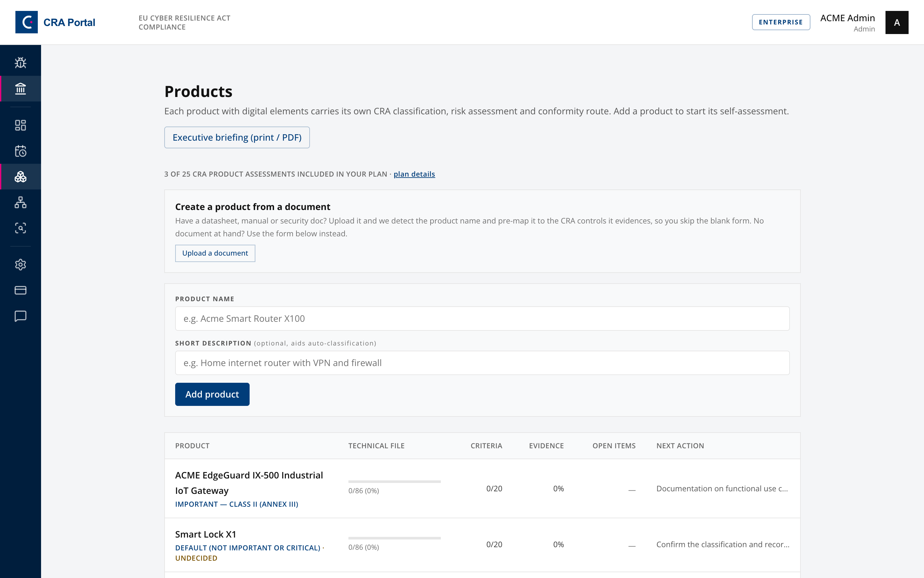Viewport: 924px width, 578px height.
Task: Click the CRA Portal logo
Action: pos(56,22)
